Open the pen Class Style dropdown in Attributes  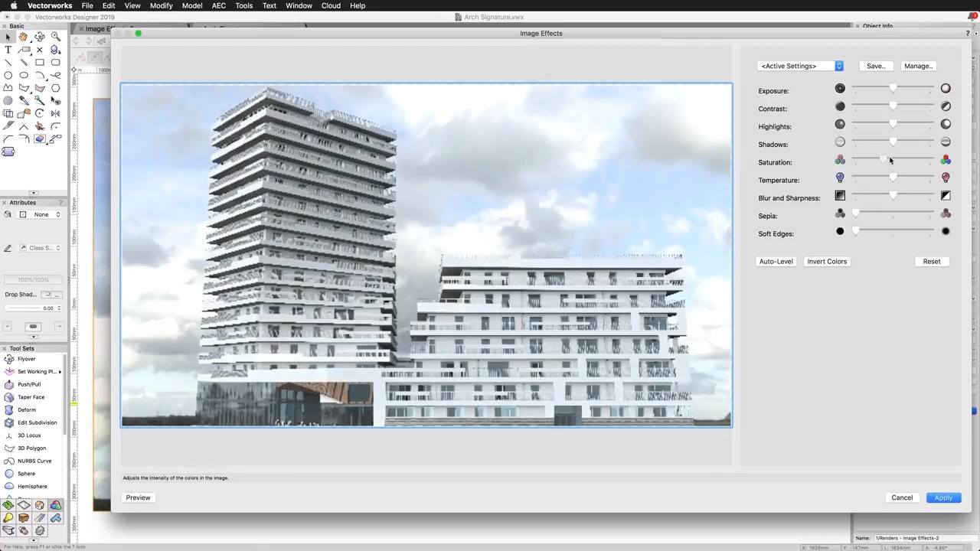40,248
